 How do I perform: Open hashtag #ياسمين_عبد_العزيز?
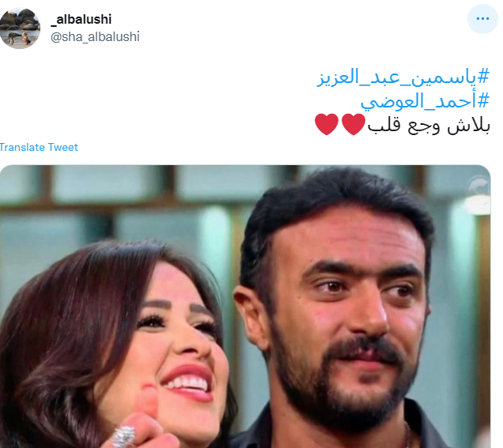403,77
